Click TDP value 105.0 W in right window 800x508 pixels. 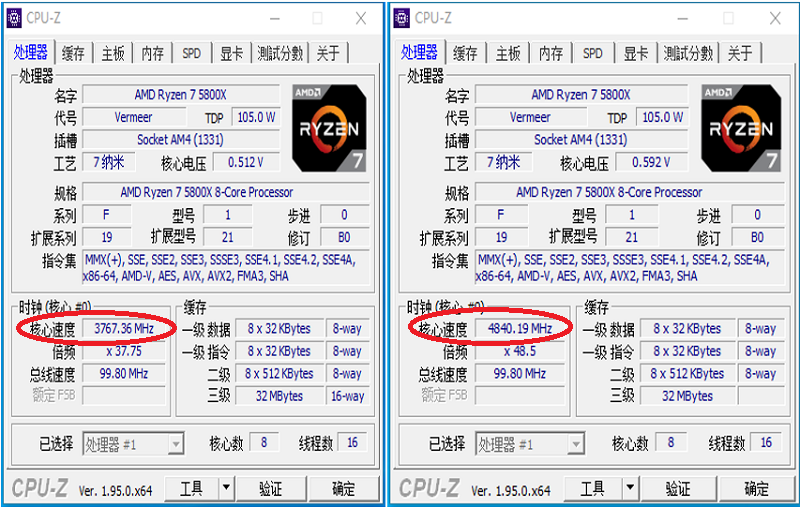663,117
